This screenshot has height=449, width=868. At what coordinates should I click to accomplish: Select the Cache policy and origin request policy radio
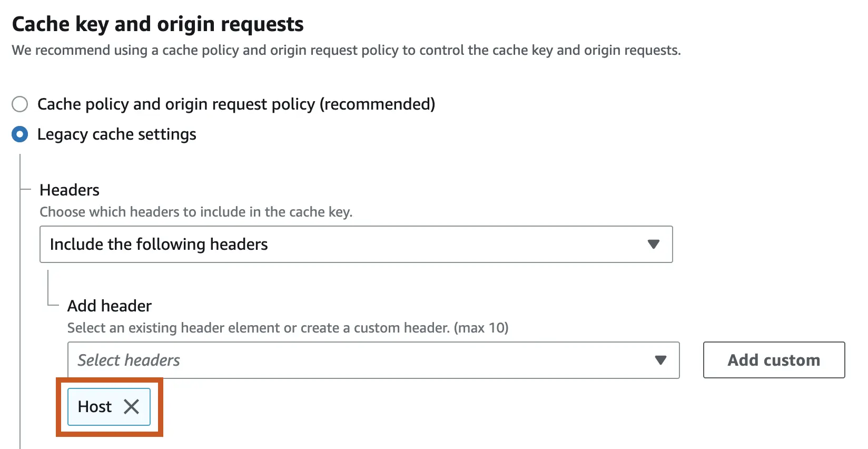tap(20, 104)
